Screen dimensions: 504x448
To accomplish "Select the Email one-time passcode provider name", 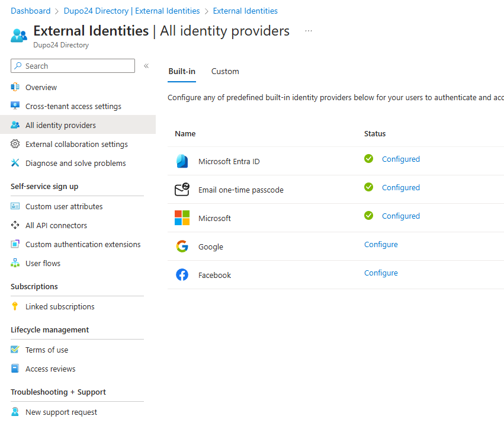I will click(x=241, y=190).
